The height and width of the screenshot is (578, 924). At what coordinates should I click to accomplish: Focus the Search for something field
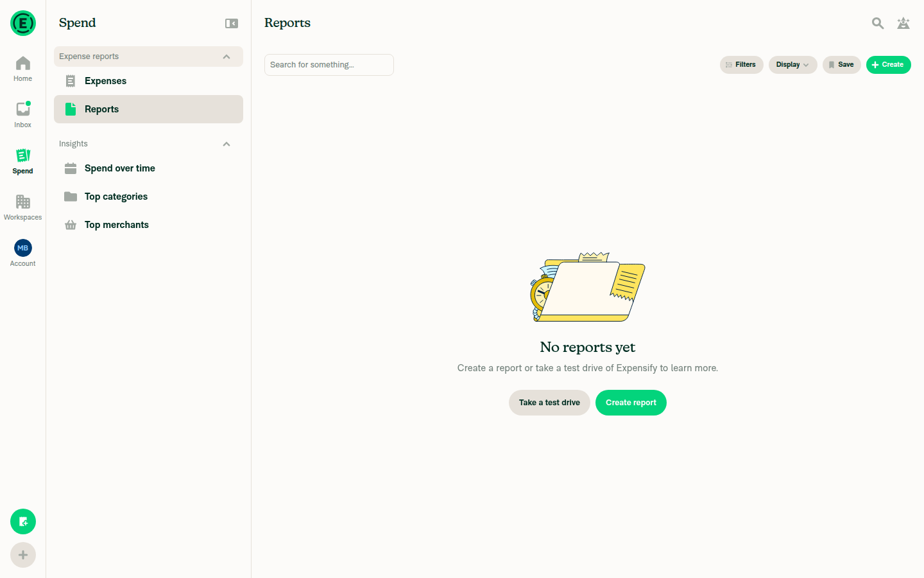pyautogui.click(x=329, y=65)
